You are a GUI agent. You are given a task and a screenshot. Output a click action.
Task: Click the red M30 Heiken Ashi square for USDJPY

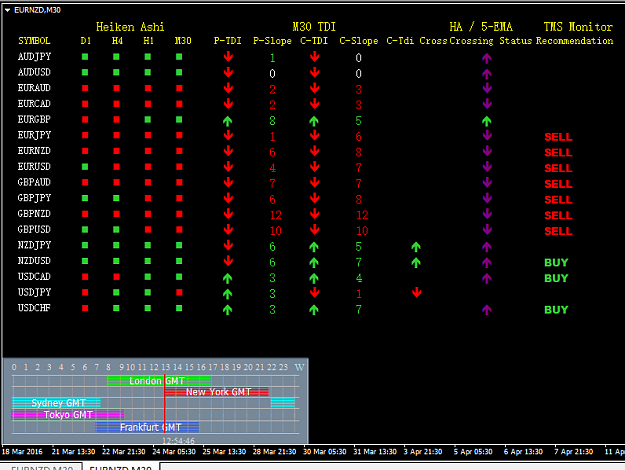click(x=179, y=292)
